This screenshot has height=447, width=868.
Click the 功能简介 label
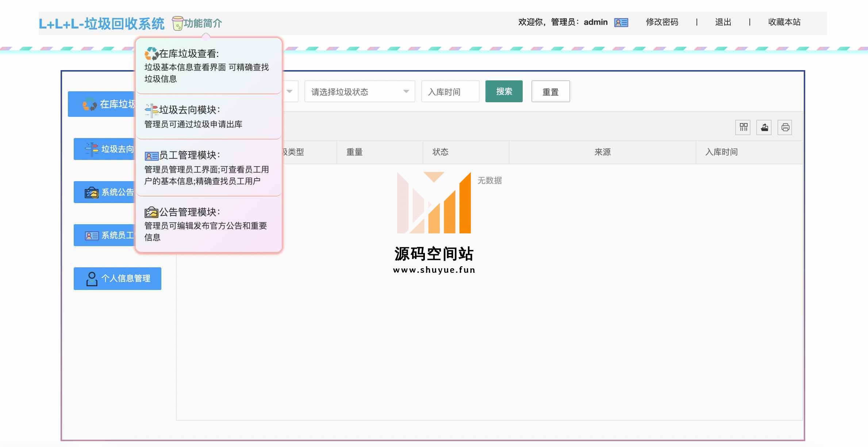pyautogui.click(x=203, y=23)
